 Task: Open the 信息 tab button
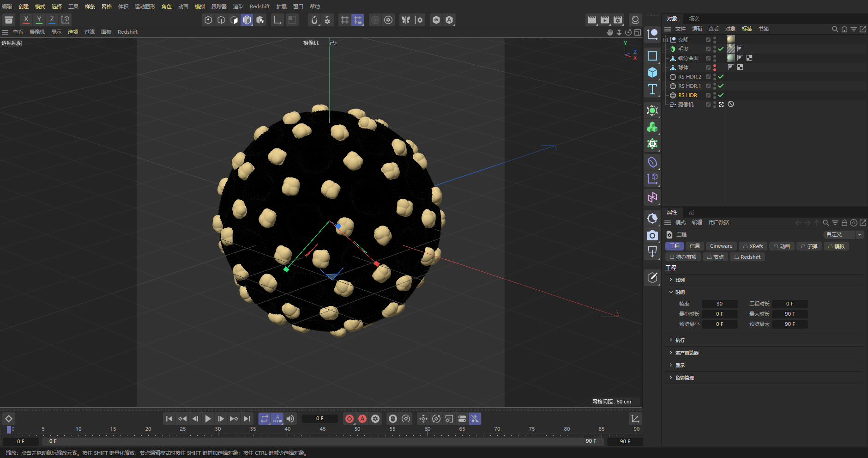[x=695, y=246]
